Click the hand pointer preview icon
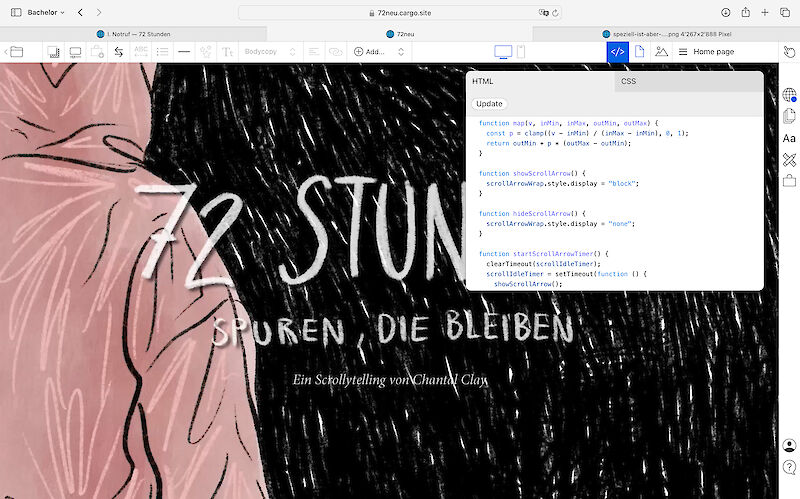 click(789, 52)
